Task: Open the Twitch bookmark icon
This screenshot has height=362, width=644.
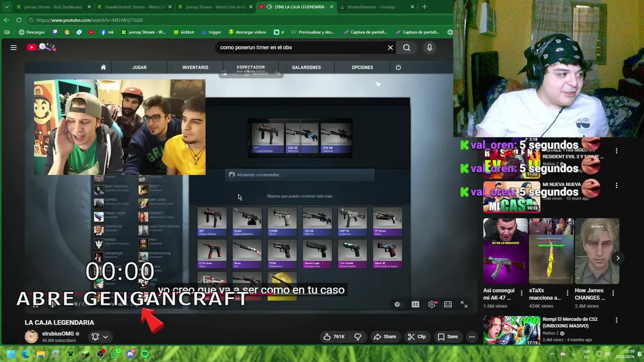Action: [x=55, y=32]
